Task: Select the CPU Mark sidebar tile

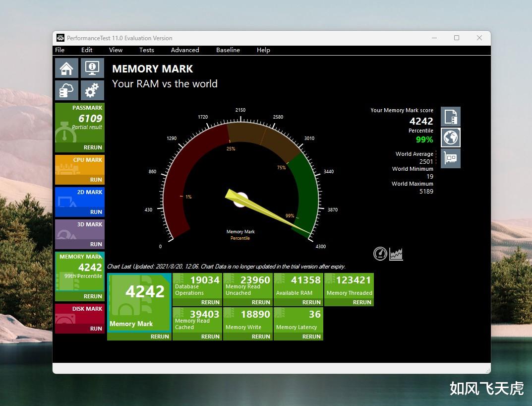Action: click(x=80, y=165)
